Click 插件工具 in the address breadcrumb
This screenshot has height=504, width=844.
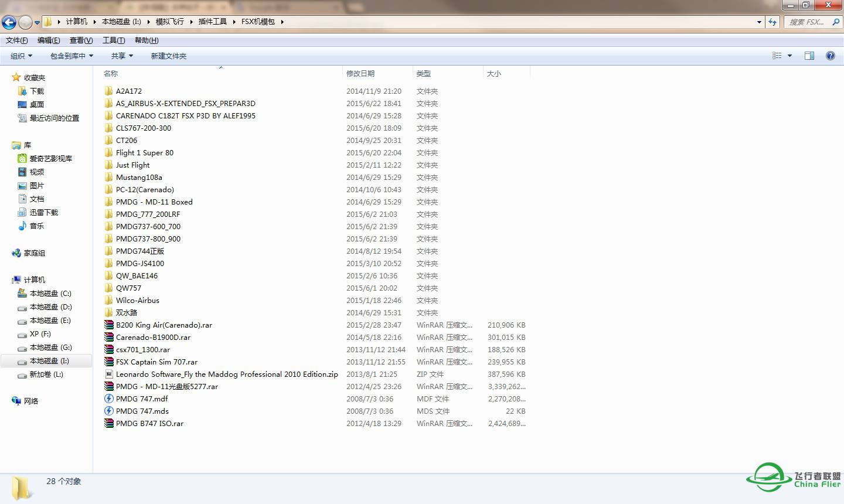(213, 22)
